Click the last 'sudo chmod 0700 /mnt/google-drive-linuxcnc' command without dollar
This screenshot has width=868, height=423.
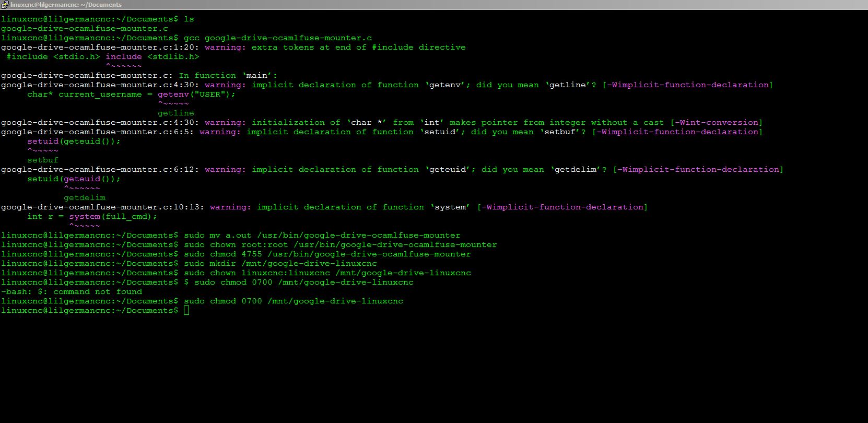point(294,301)
